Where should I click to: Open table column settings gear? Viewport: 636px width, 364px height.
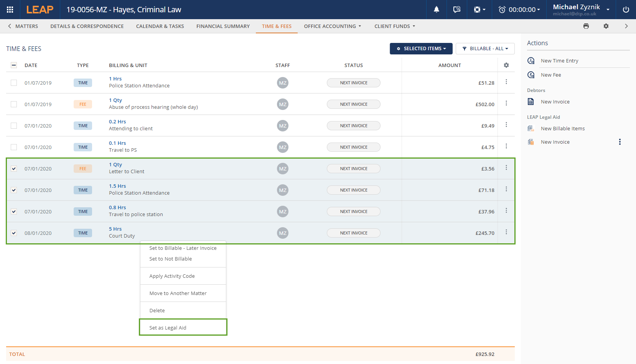506,65
